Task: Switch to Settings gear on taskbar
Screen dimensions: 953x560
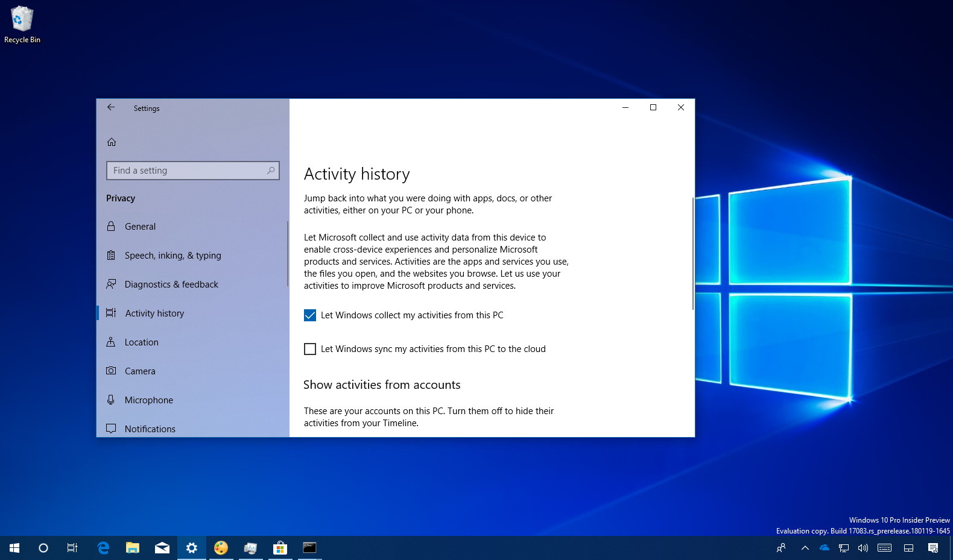Action: click(x=192, y=548)
